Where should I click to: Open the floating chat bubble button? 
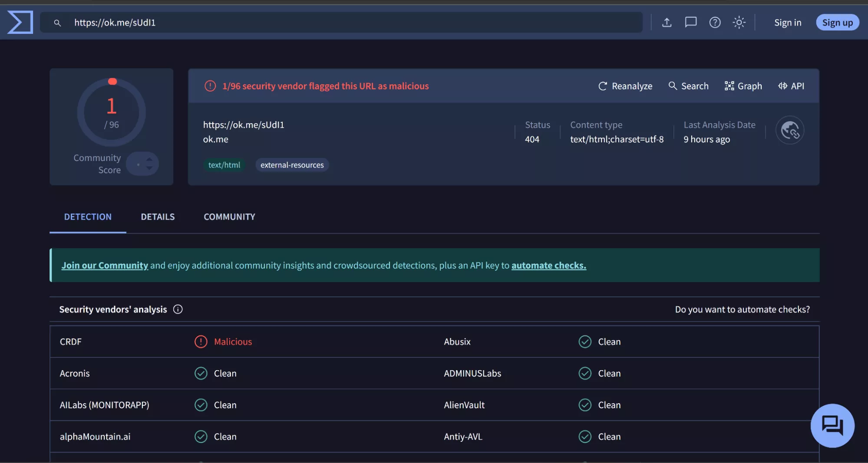832,425
